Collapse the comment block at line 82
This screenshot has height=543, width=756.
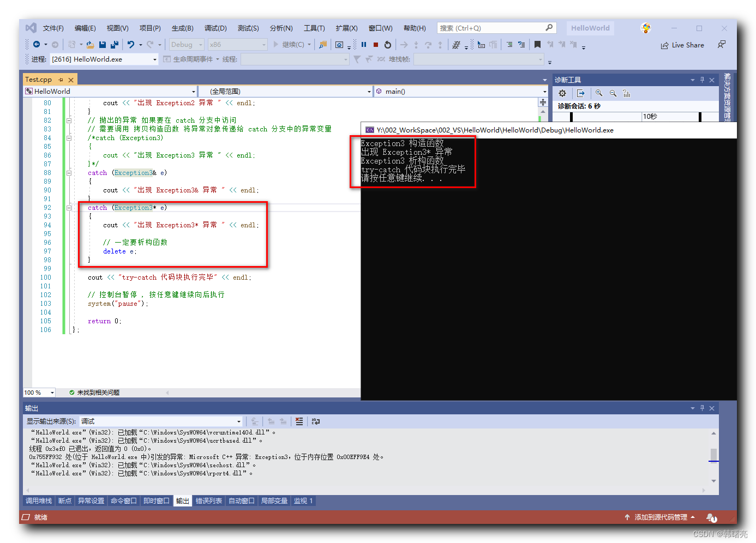tap(69, 120)
